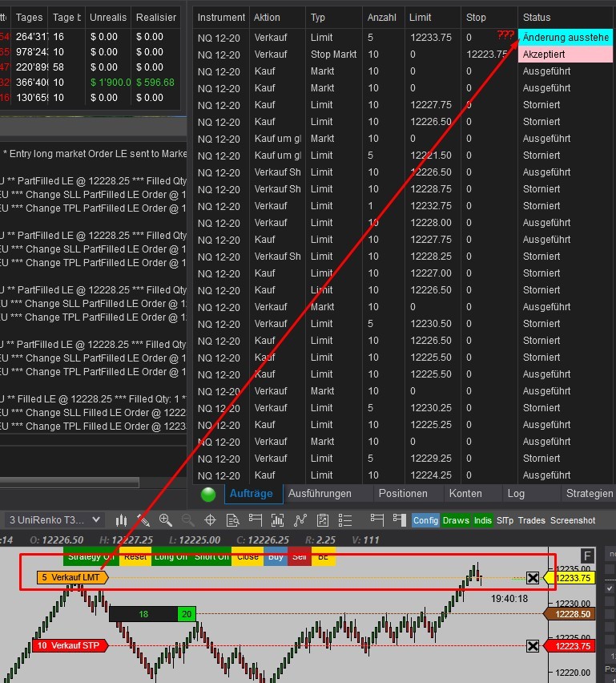Open the chart properties list icon
This screenshot has width=616, height=683.
(x=345, y=520)
